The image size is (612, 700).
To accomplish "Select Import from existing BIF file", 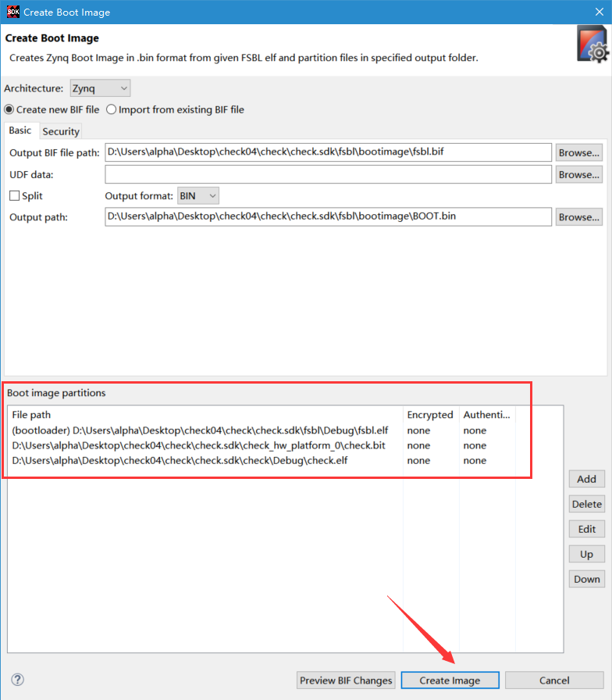I will point(175,109).
